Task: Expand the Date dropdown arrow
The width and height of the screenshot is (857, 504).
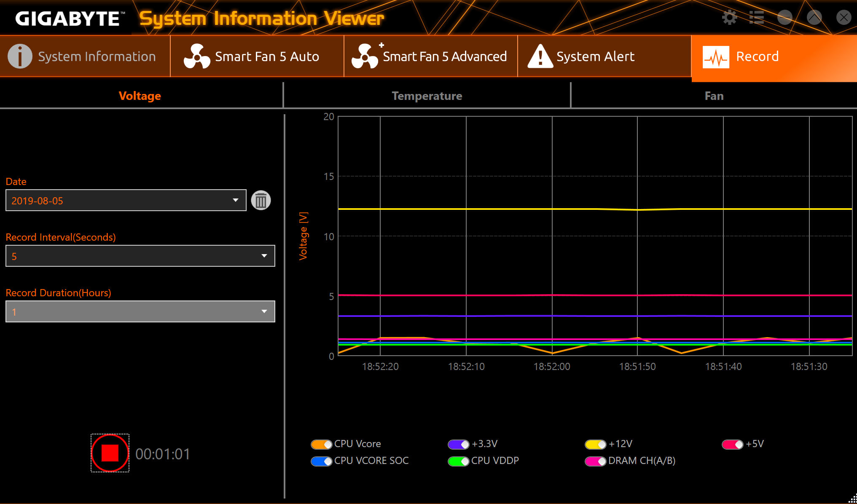Action: click(236, 200)
